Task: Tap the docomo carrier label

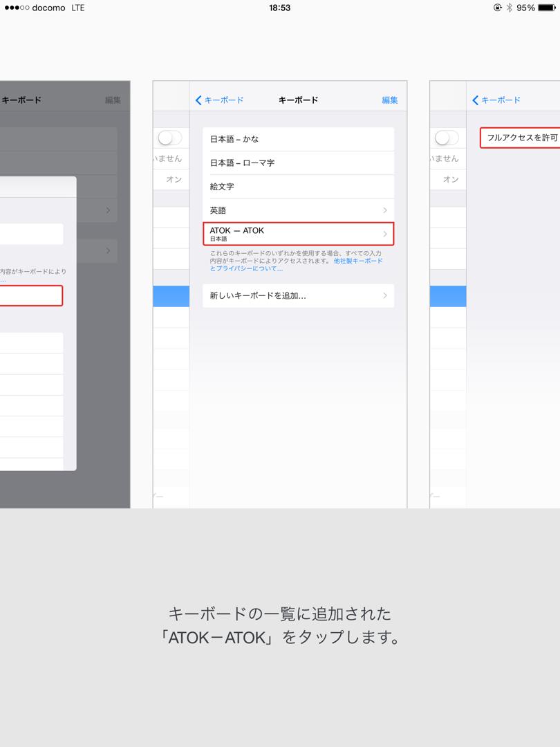Action: [x=48, y=8]
